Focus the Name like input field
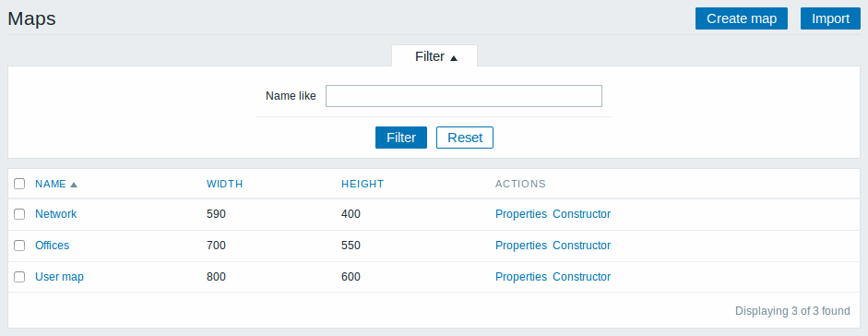Screen dimensions: 868x336 point(463,96)
